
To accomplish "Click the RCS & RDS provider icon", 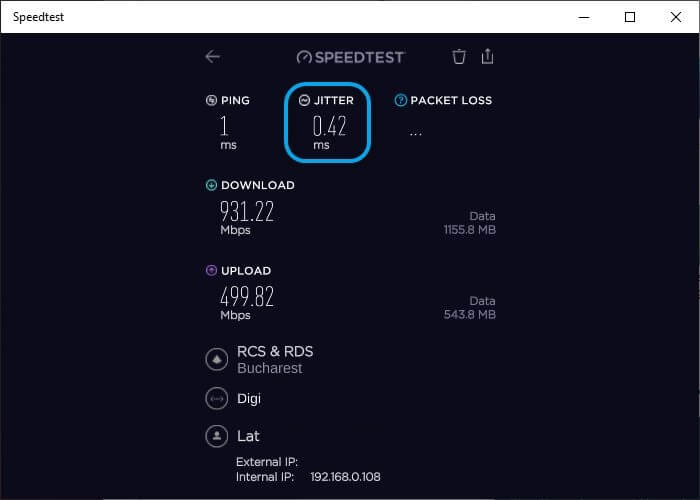I will click(x=216, y=359).
